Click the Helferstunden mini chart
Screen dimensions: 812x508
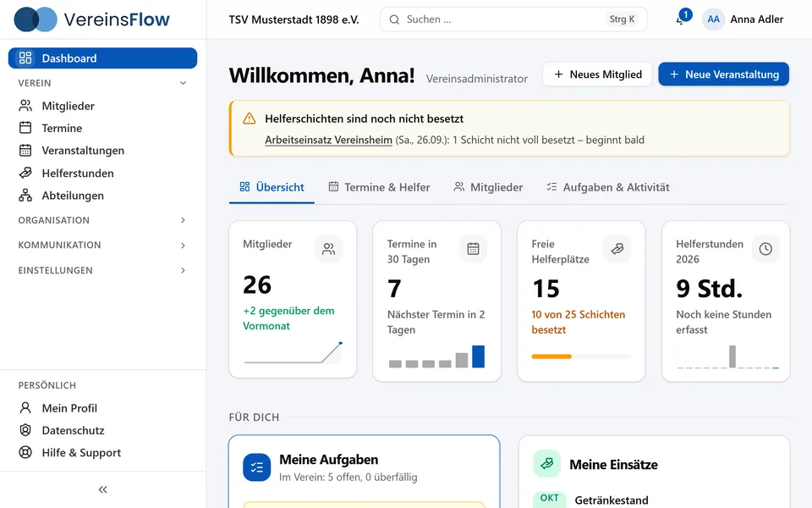[x=727, y=356]
